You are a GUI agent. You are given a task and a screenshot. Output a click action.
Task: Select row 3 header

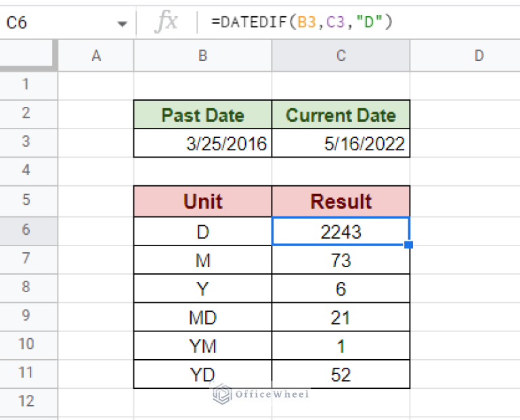26,142
